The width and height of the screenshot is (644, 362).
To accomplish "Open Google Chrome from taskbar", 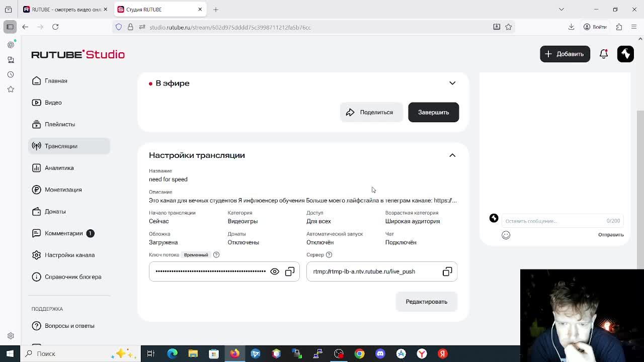I will 359,353.
